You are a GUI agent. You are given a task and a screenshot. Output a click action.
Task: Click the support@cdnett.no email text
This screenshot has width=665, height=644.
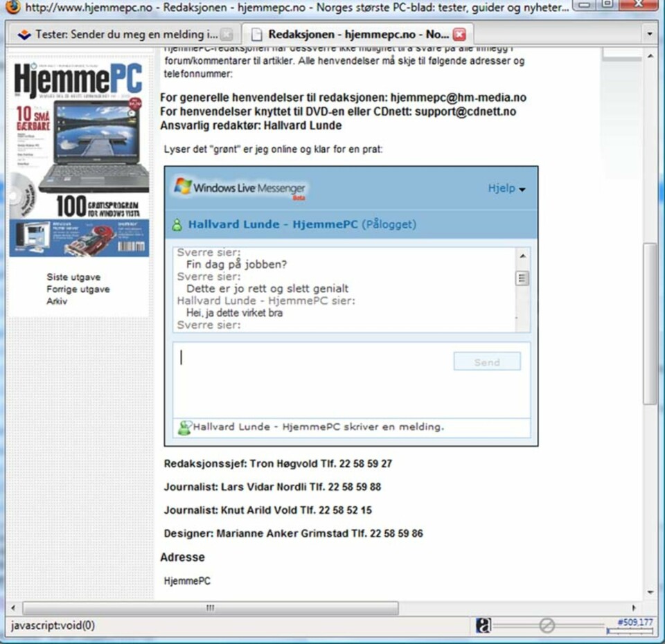coord(465,111)
